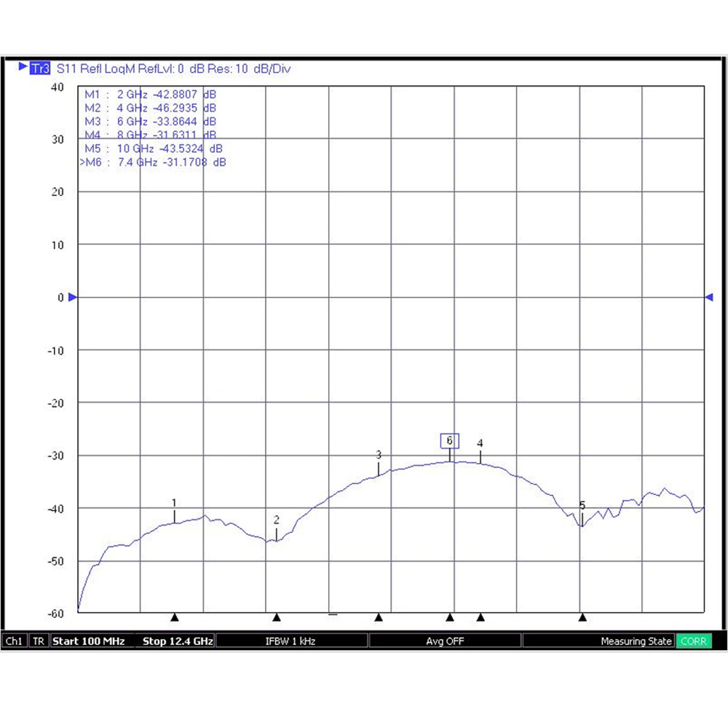Select marker 3 on the trace

(379, 454)
